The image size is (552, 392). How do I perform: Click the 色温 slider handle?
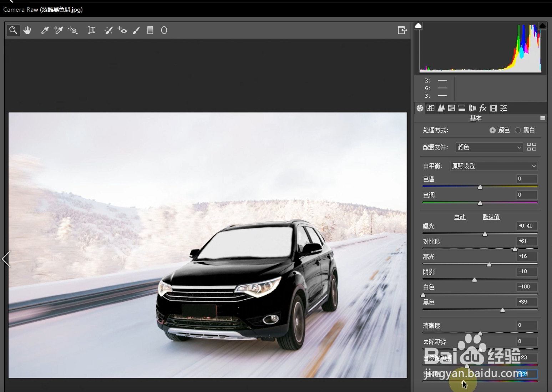pyautogui.click(x=480, y=187)
